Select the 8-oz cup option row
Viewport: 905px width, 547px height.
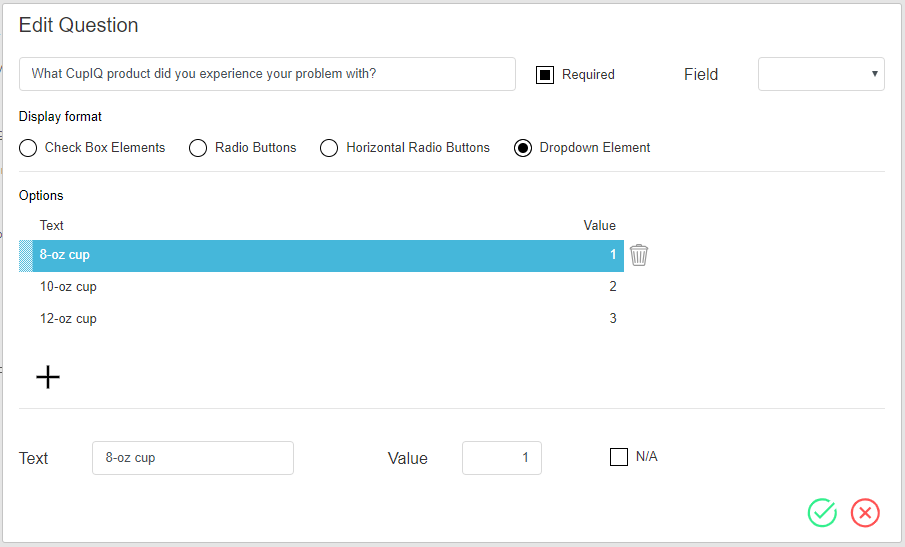pos(321,256)
